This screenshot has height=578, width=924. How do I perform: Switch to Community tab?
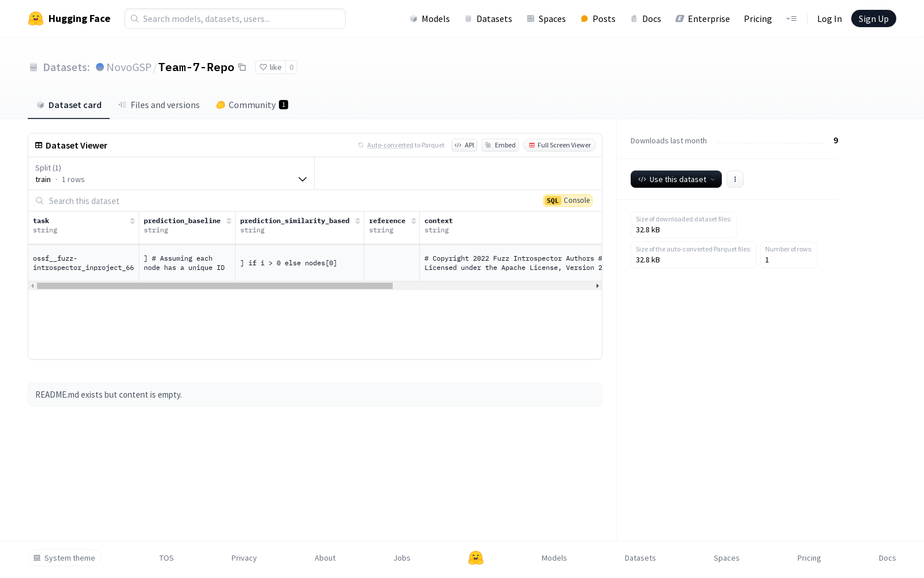[252, 105]
